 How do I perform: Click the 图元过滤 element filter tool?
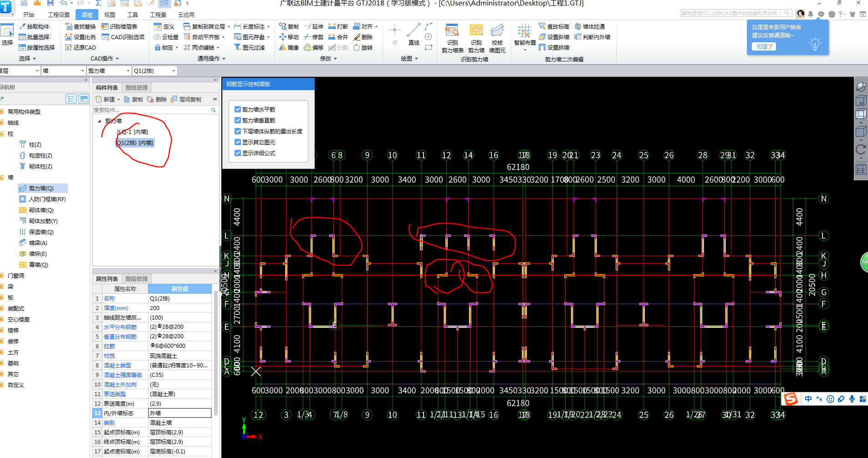click(250, 47)
